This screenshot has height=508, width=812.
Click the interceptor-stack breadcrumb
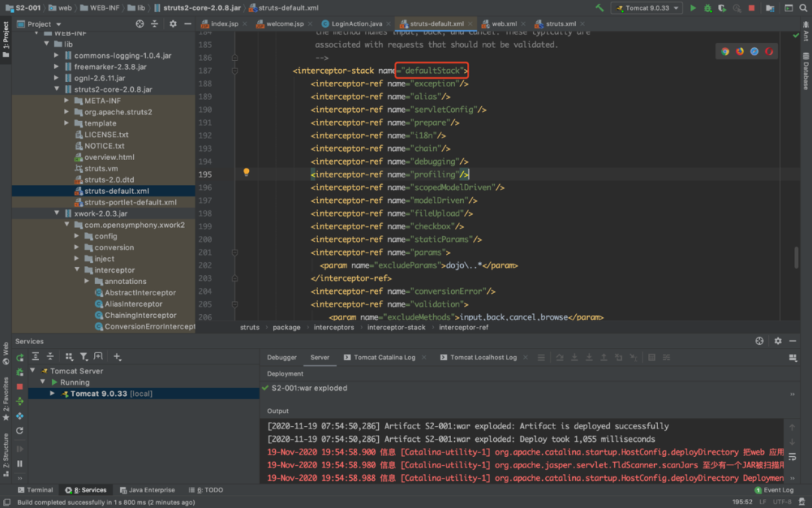click(x=396, y=328)
